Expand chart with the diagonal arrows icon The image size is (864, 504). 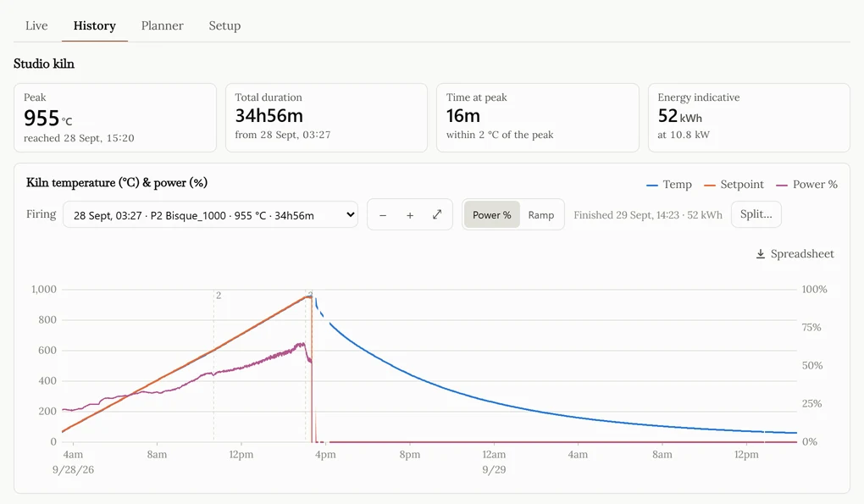437,215
